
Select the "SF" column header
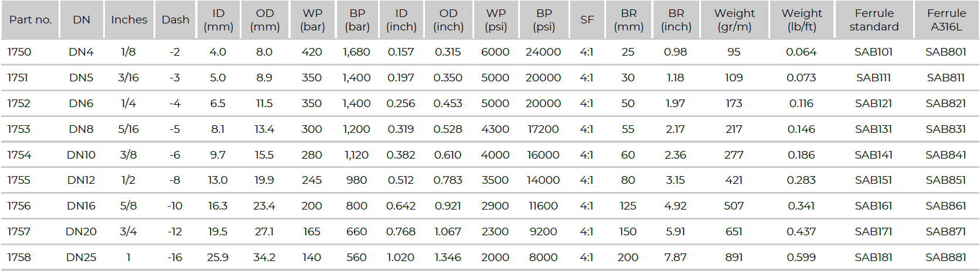click(x=587, y=20)
